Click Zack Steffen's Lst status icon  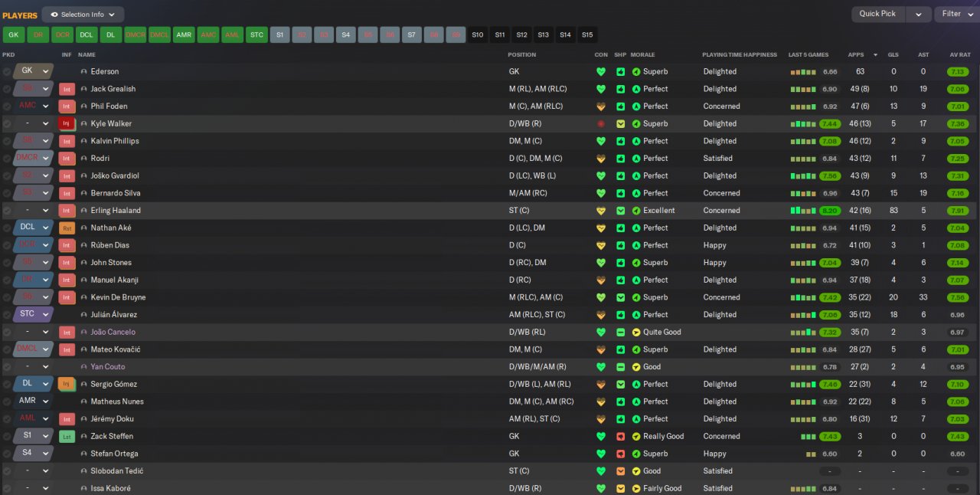(x=67, y=436)
